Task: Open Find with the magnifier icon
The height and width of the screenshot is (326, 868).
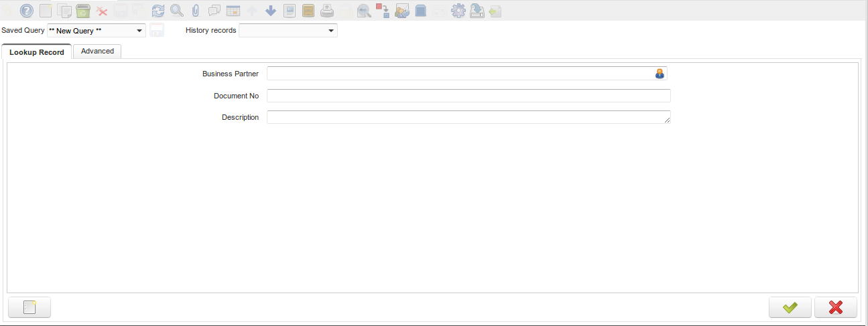Action: click(176, 11)
